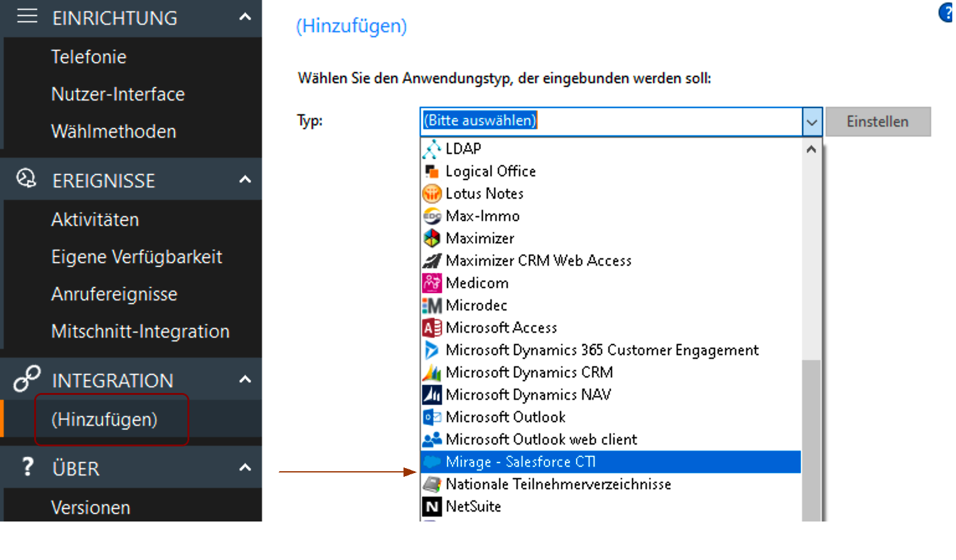Image resolution: width=956 pixels, height=560 pixels.
Task: Select (Hinzufügen) in the sidebar
Action: point(104,419)
